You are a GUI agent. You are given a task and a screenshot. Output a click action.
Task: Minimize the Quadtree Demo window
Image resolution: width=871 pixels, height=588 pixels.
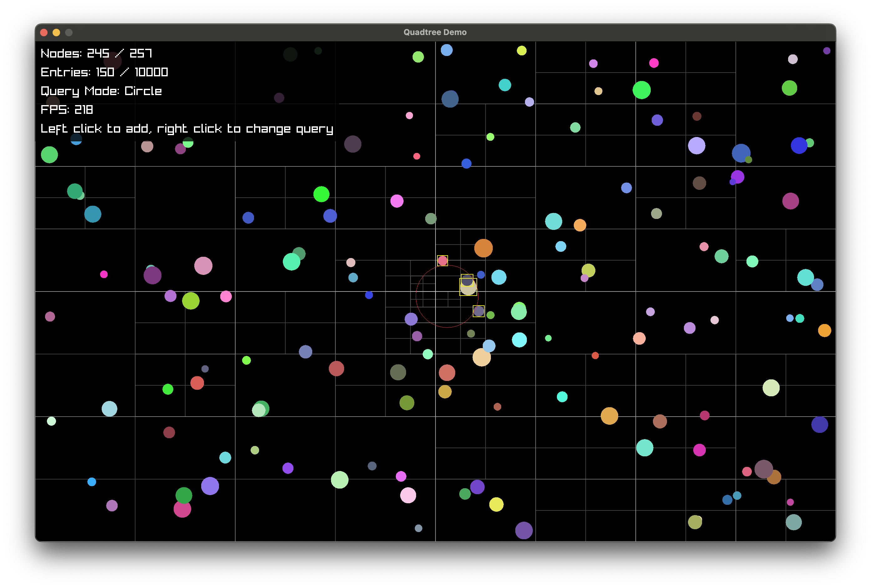click(56, 33)
